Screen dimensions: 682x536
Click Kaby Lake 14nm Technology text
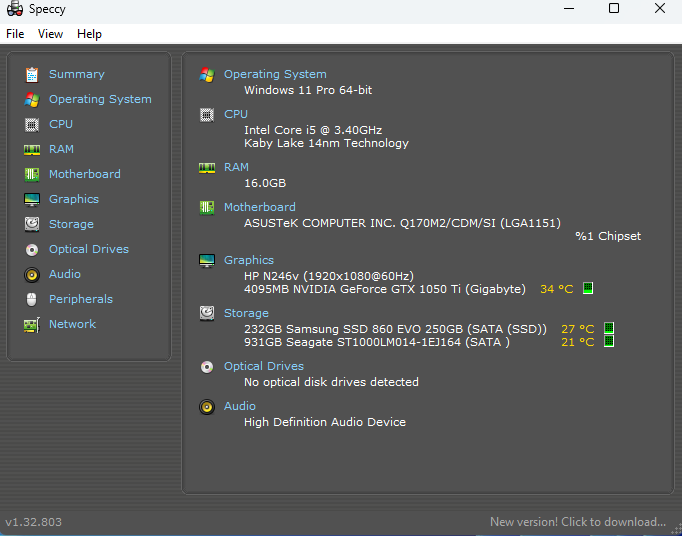[x=326, y=143]
